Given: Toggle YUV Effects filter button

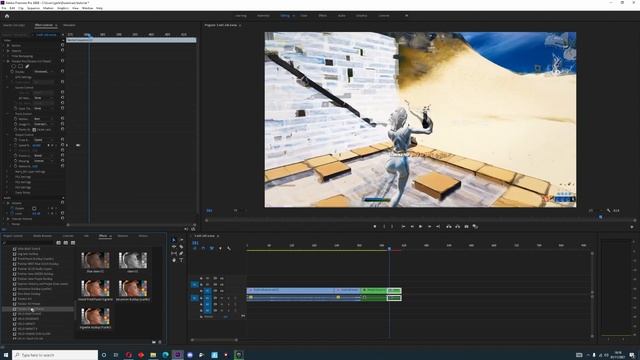Looking at the screenshot, I should 73,242.
